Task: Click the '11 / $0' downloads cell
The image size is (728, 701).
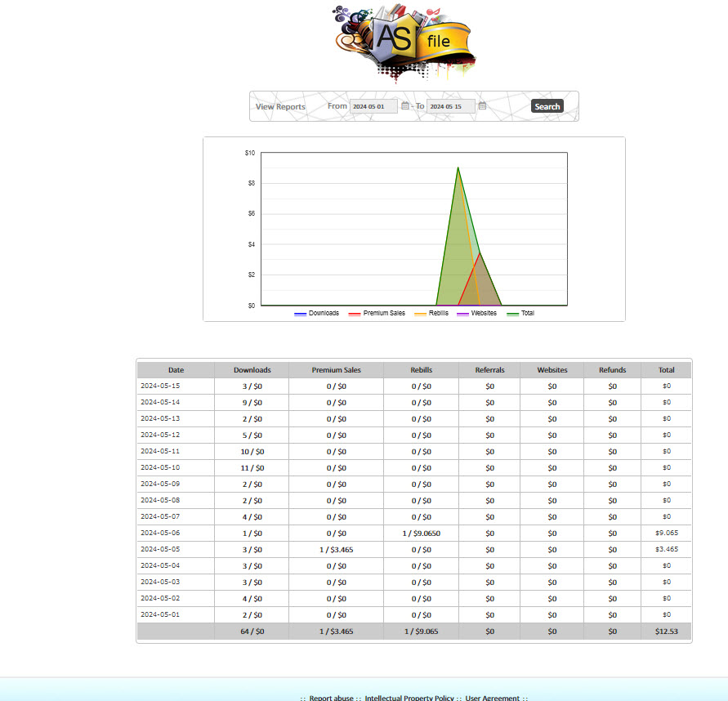Action: (252, 468)
